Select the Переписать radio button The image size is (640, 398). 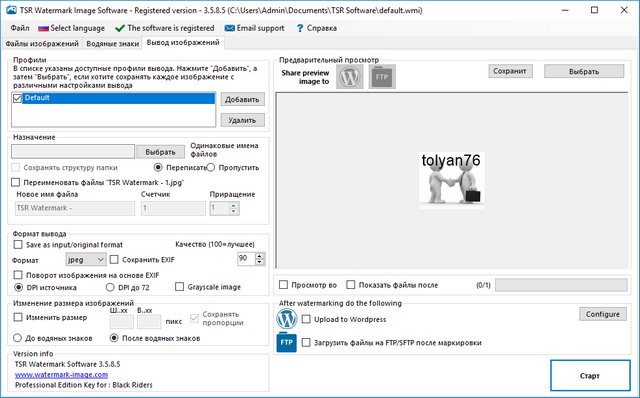(158, 167)
